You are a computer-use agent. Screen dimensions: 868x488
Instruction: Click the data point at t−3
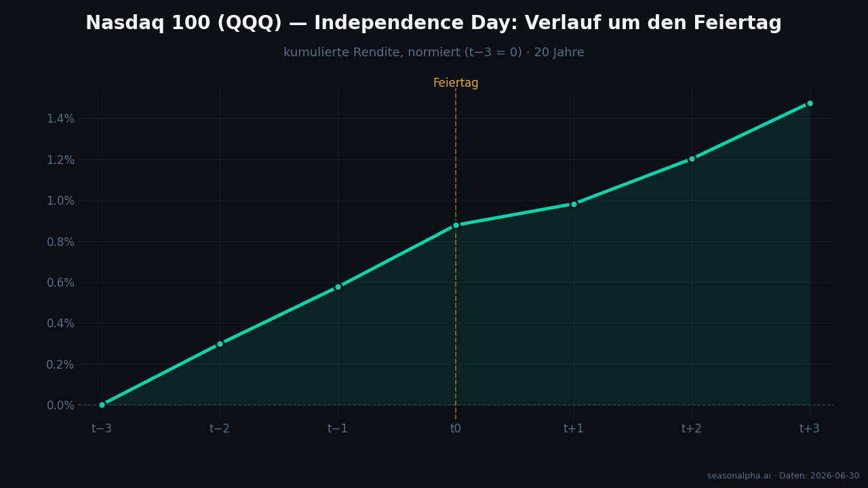pos(102,405)
